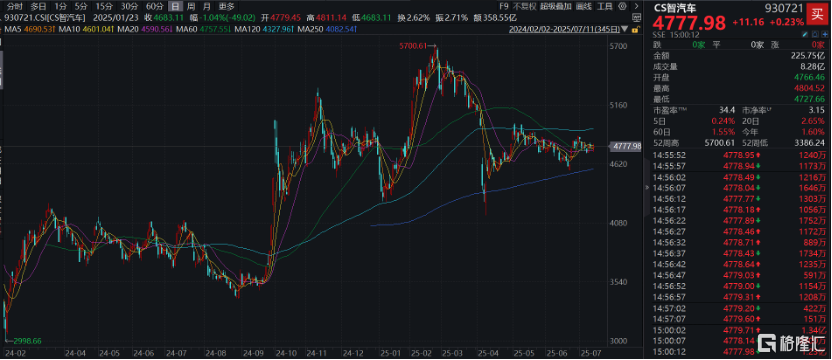Expand the date range 2024/02/02-2025/07/11 dropdown
The width and height of the screenshot is (832, 360).
[625, 29]
